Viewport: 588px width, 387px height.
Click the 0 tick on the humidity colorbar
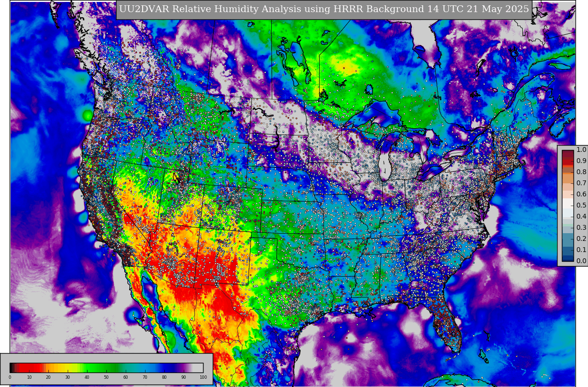point(10,377)
